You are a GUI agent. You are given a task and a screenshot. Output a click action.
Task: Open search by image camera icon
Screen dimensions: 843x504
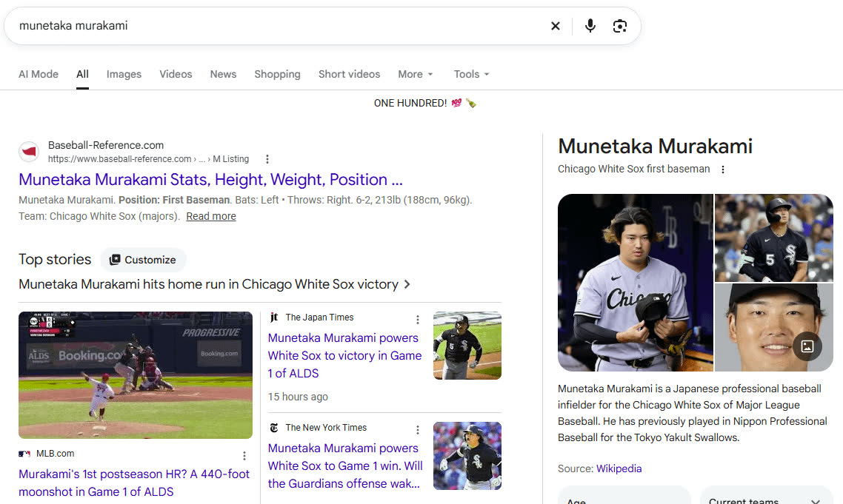[620, 26]
